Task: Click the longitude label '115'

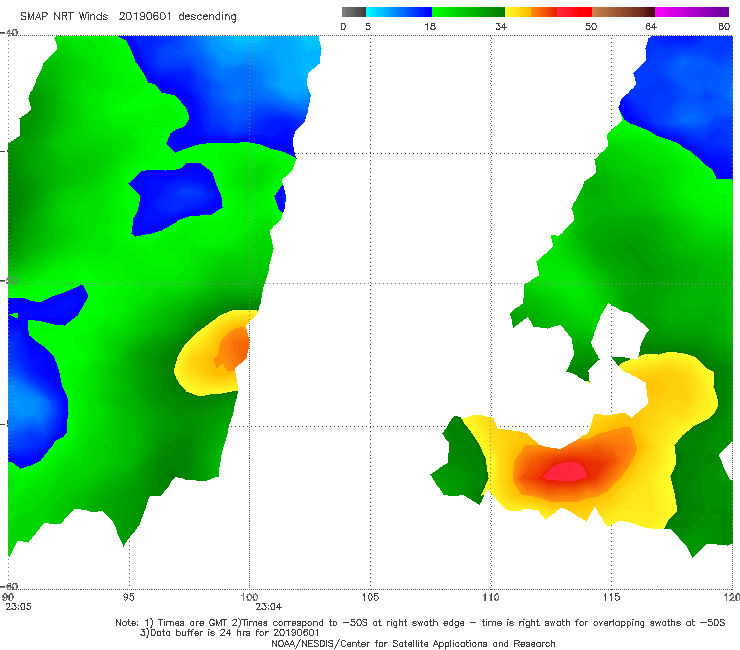Action: pos(612,597)
